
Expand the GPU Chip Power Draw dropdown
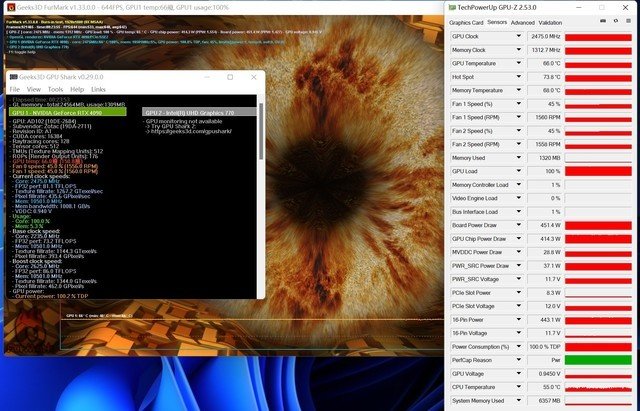(518, 238)
